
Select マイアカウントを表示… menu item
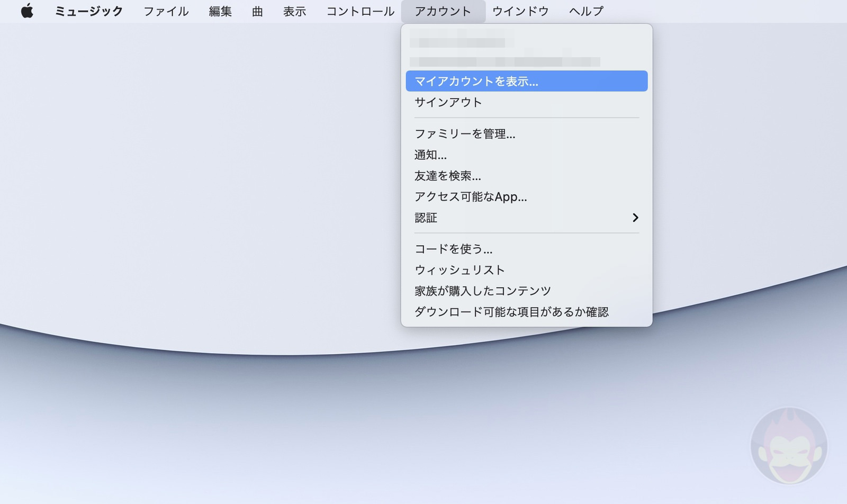[527, 81]
